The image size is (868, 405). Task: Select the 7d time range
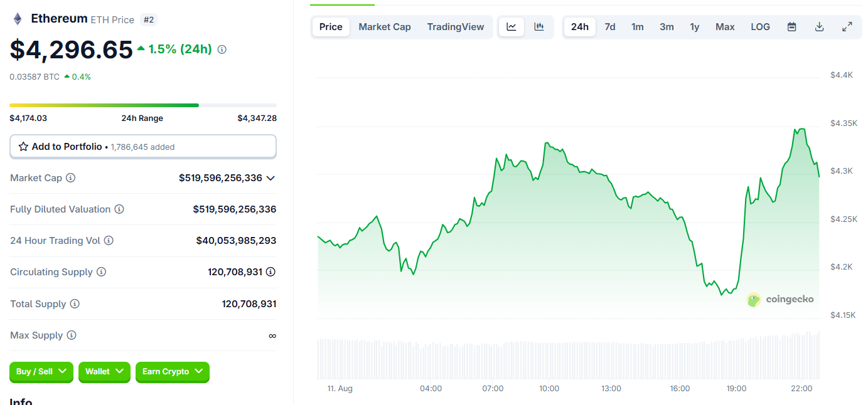[610, 27]
